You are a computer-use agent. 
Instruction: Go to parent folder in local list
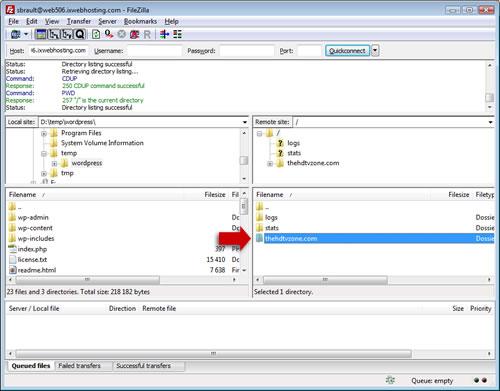point(15,207)
